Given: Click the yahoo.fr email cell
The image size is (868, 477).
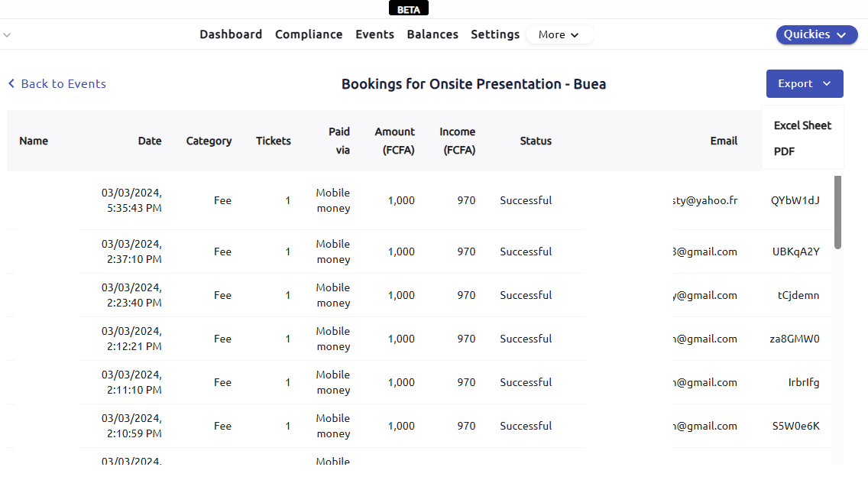Looking at the screenshot, I should pyautogui.click(x=705, y=200).
